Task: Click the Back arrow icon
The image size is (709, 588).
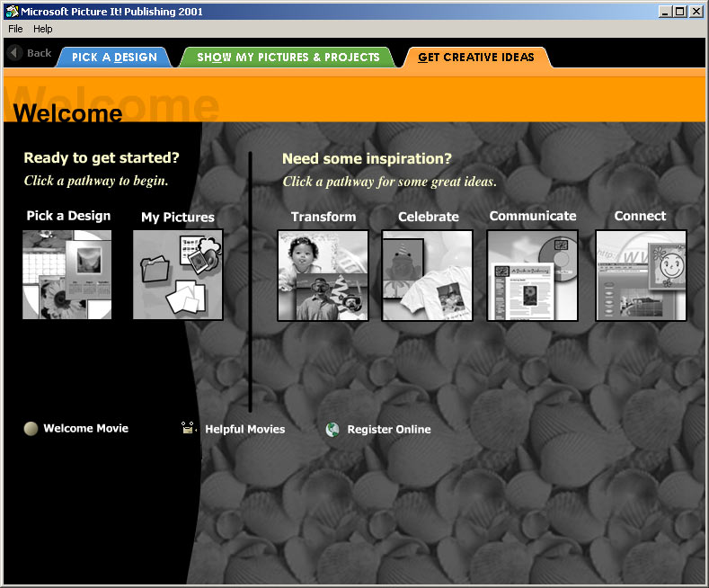Action: pyautogui.click(x=15, y=52)
